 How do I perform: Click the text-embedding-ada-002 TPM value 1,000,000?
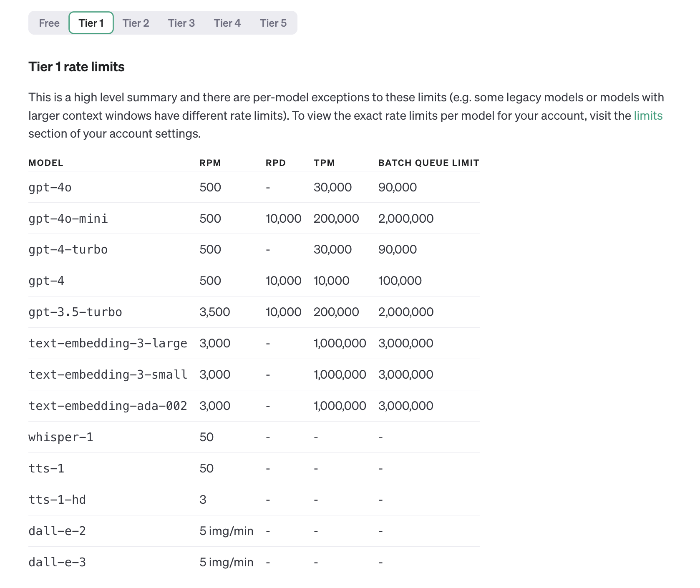click(x=340, y=406)
